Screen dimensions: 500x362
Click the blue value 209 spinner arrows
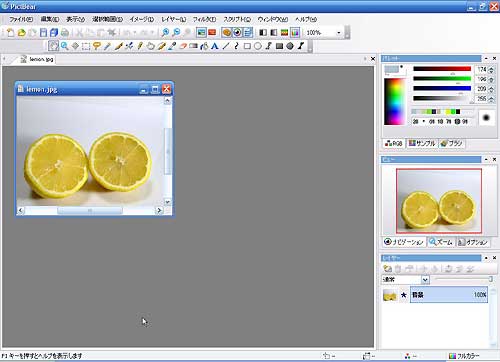tap(491, 89)
